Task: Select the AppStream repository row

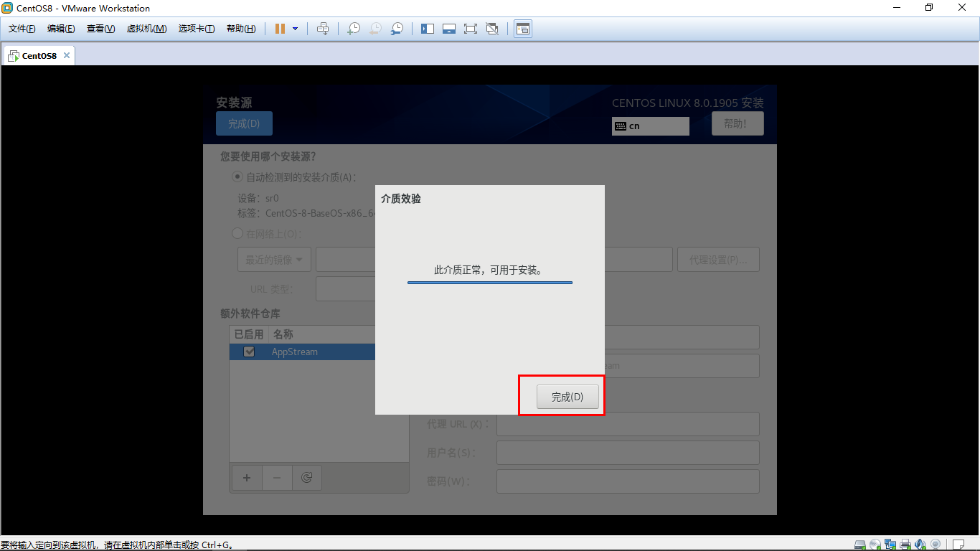Action: (302, 352)
